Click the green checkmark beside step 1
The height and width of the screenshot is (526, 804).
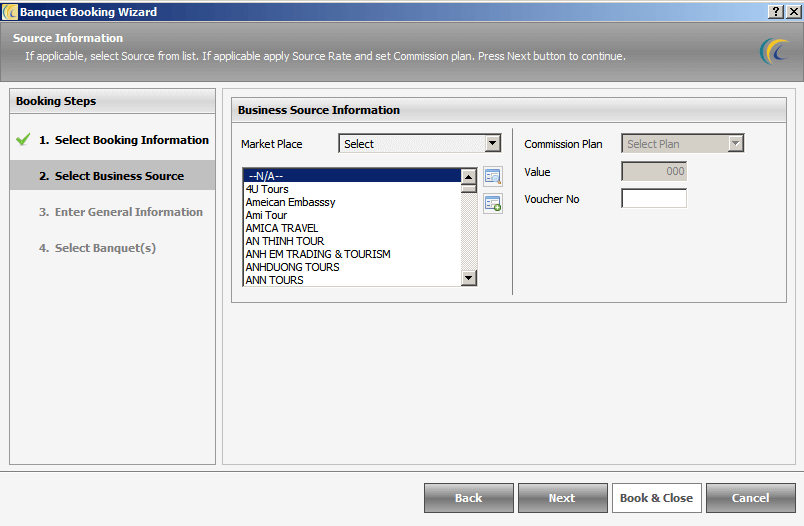[23, 140]
